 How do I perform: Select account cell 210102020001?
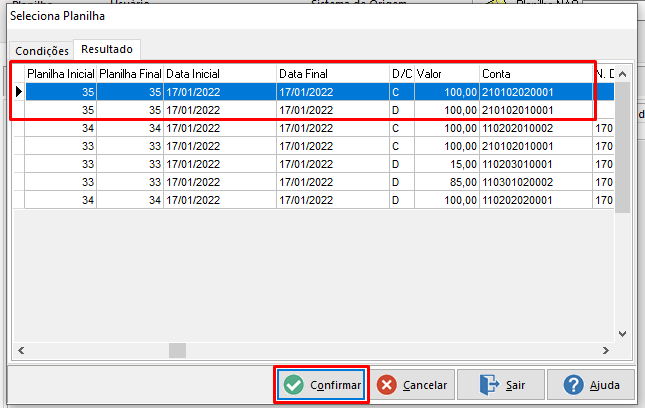tap(536, 92)
